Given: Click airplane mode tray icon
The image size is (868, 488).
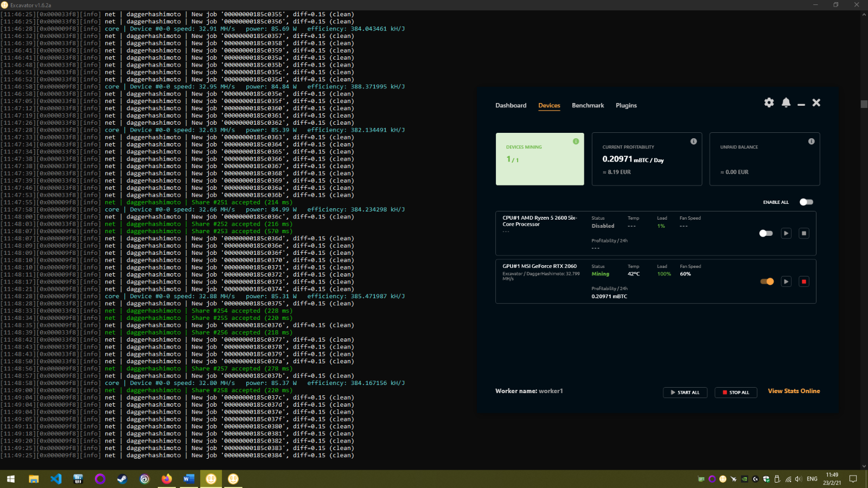Looking at the screenshot, I should 733,479.
